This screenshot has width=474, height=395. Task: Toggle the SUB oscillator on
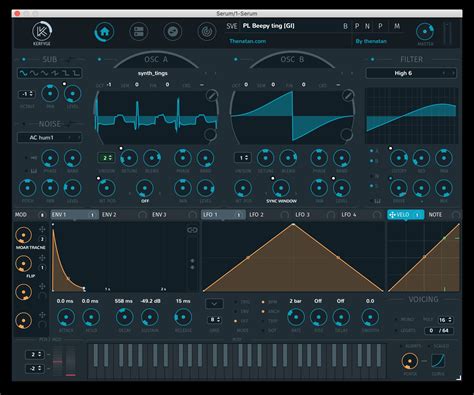click(24, 59)
